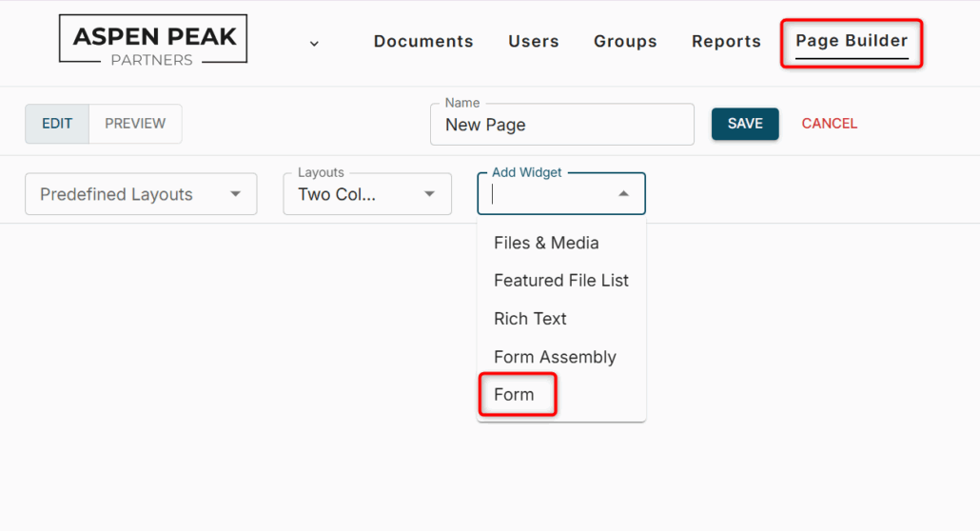Image resolution: width=980 pixels, height=531 pixels.
Task: Open the Documents section
Action: (423, 42)
